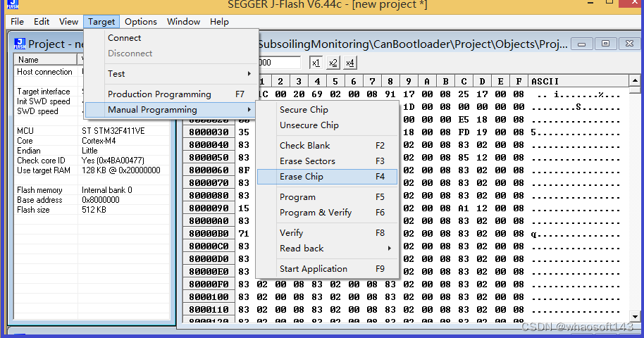The height and width of the screenshot is (338, 644).
Task: Click the MCU value ST STM32F411VE
Action: tap(113, 131)
